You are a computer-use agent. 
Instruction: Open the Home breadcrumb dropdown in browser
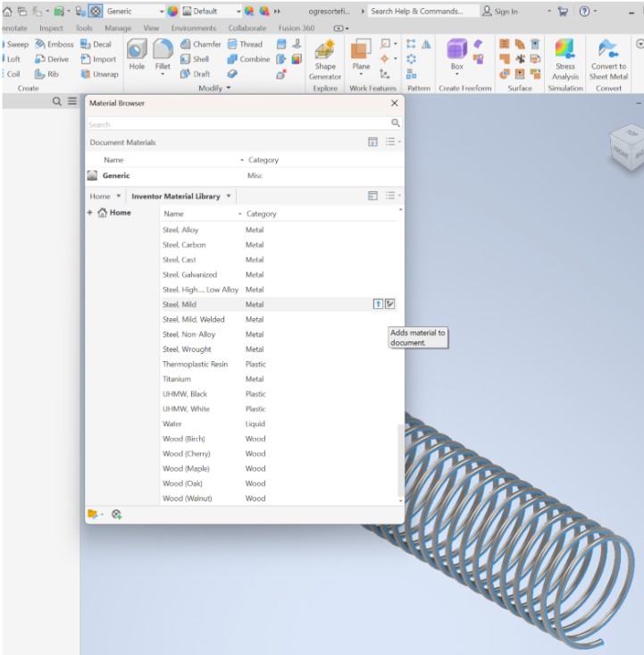(x=119, y=196)
